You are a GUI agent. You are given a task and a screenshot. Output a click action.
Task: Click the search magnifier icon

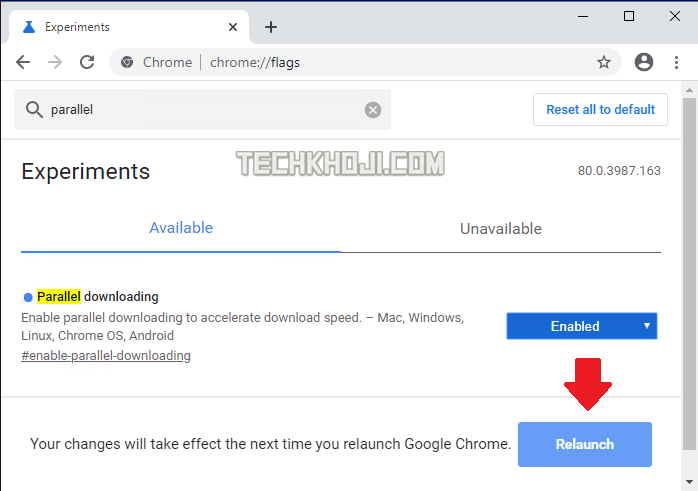tap(34, 110)
